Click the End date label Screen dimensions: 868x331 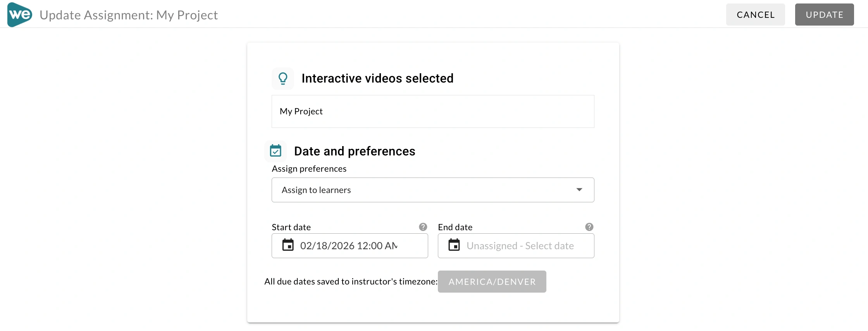[455, 227]
